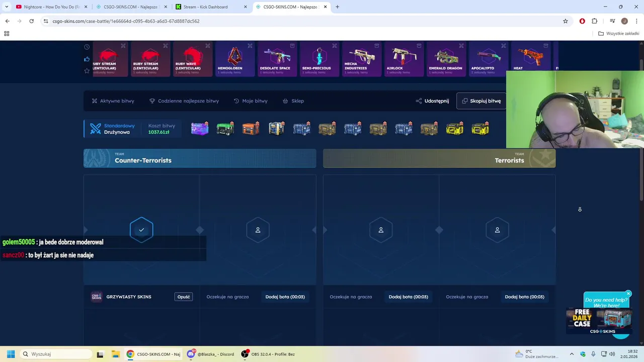Click the browser back arrow
The image size is (644, 362).
point(7,21)
